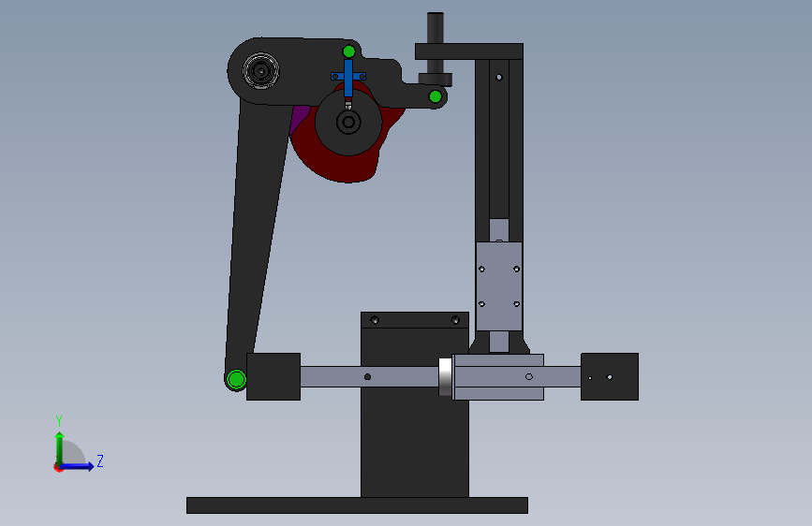Select the right screw on the pedestal top plate

click(x=455, y=320)
